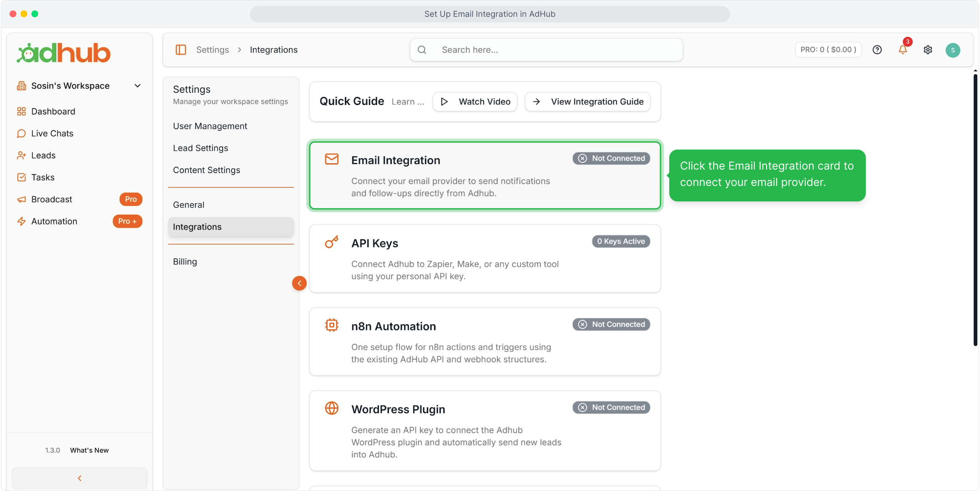
Task: Click the PRO: 0 ($0.00) balance badge
Action: 828,50
